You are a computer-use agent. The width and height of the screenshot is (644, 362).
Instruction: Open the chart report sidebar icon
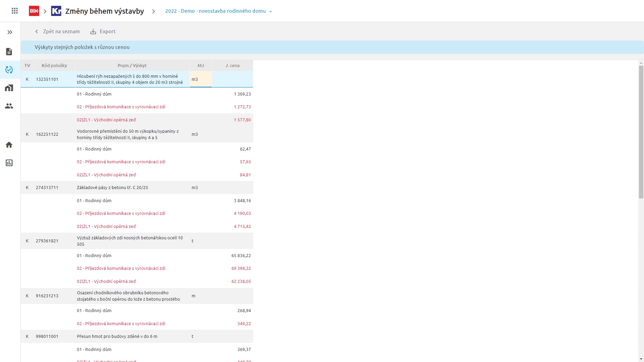9,163
